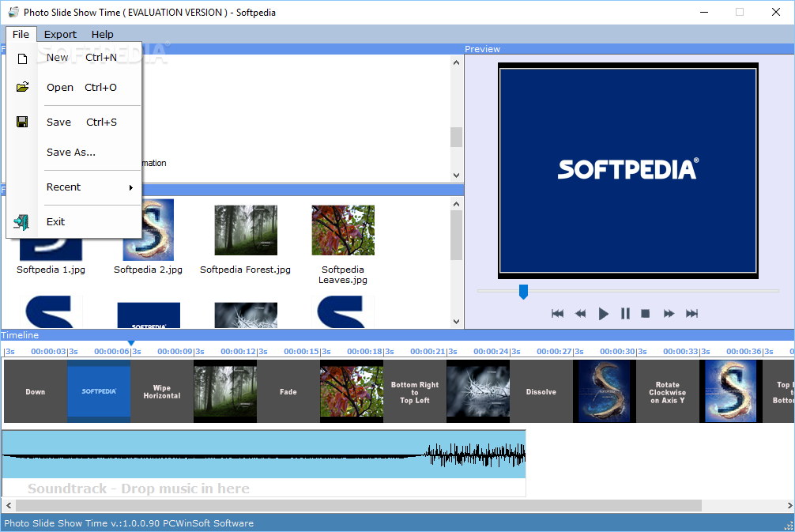The image size is (795, 532).
Task: Skip to end of the preview
Action: pyautogui.click(x=692, y=313)
